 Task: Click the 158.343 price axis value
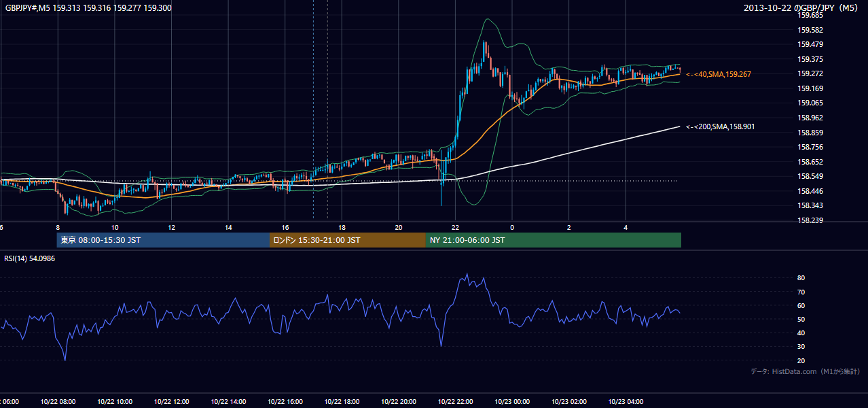[810, 205]
